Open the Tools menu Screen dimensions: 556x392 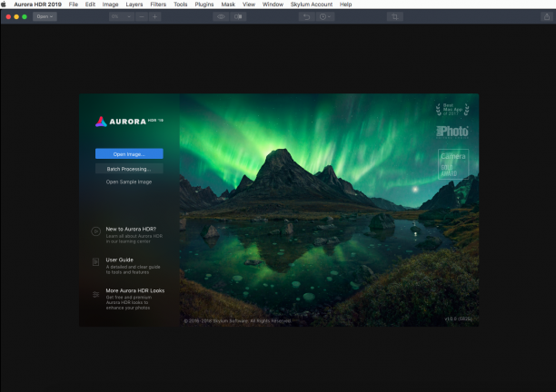(181, 5)
